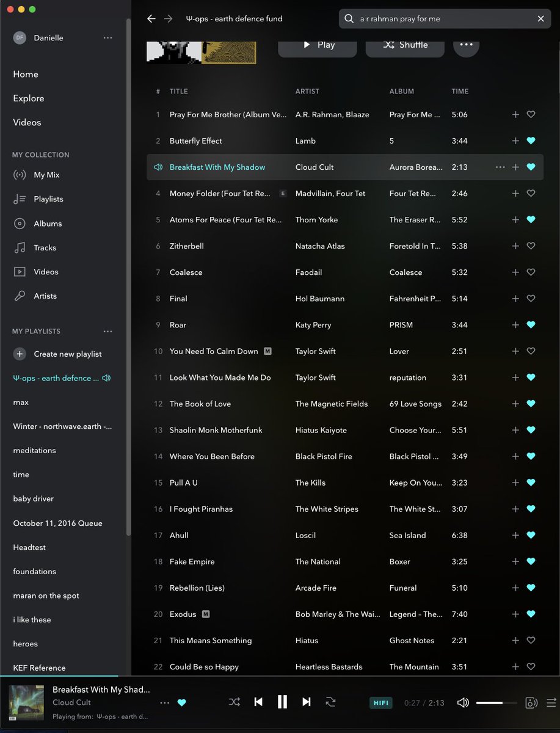This screenshot has width=560, height=733.
Task: Open Breakfast With My Shadow row options
Action: 500,167
